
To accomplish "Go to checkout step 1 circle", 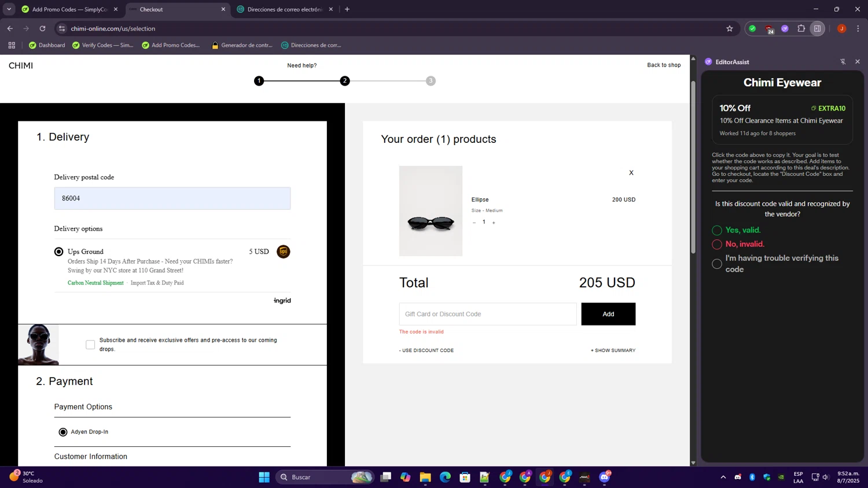I will [259, 81].
